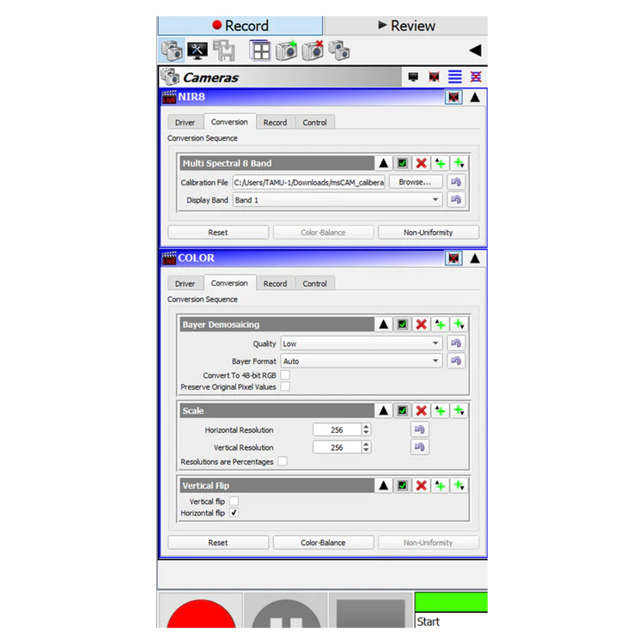
Task: Click Browse... for the calibration file
Action: tap(416, 182)
